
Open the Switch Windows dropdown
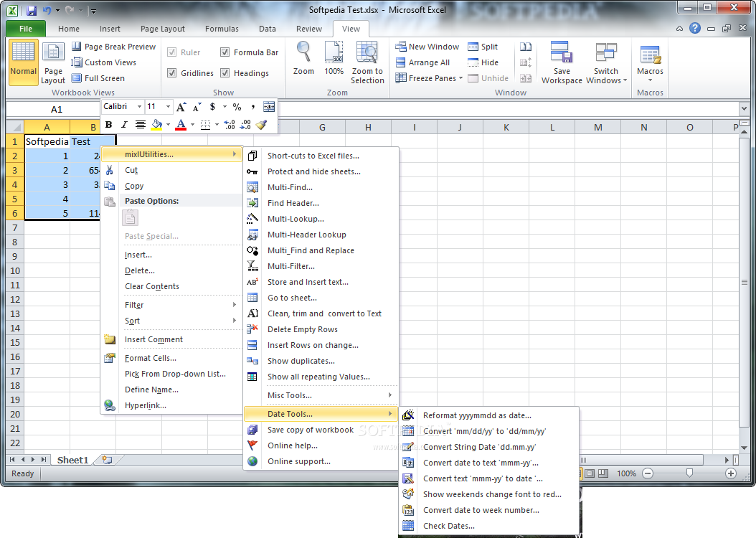pos(606,63)
